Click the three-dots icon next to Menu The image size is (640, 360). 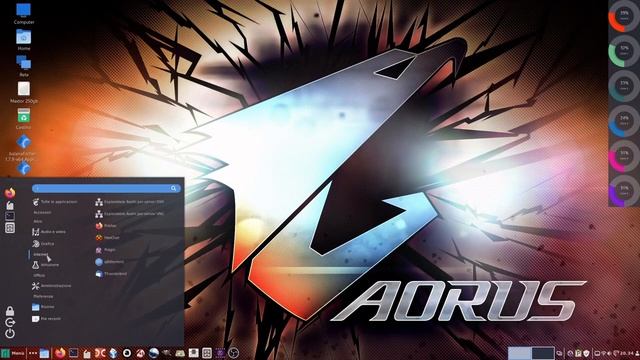click(x=33, y=353)
